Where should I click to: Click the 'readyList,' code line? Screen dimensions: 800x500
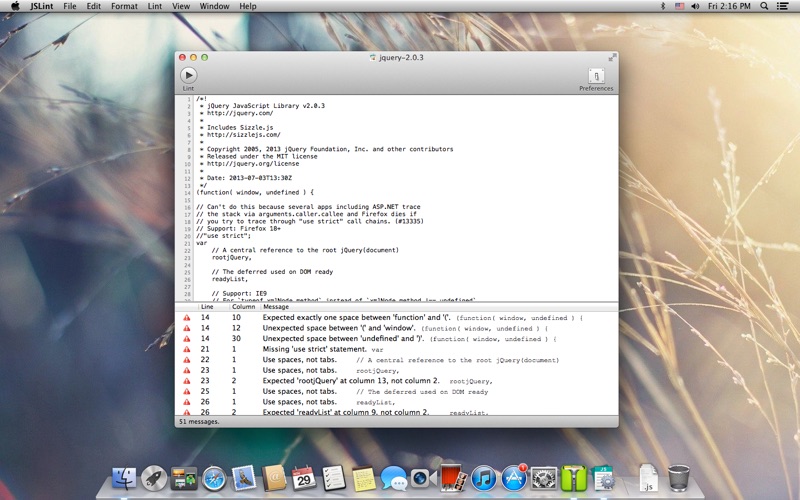[x=230, y=279]
